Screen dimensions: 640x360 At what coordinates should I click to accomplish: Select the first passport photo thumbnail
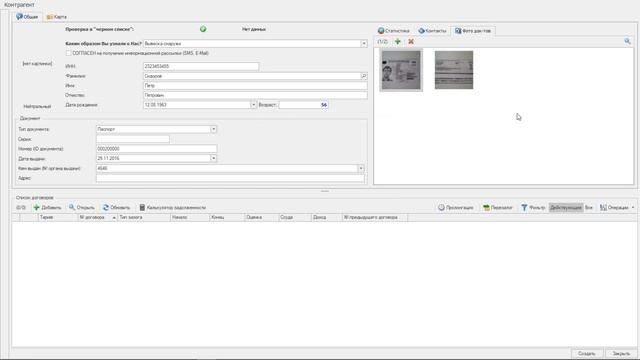(x=401, y=70)
